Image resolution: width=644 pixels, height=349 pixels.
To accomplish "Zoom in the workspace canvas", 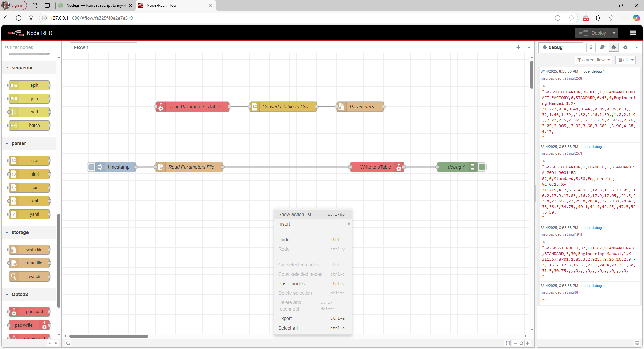I will click(x=528, y=343).
